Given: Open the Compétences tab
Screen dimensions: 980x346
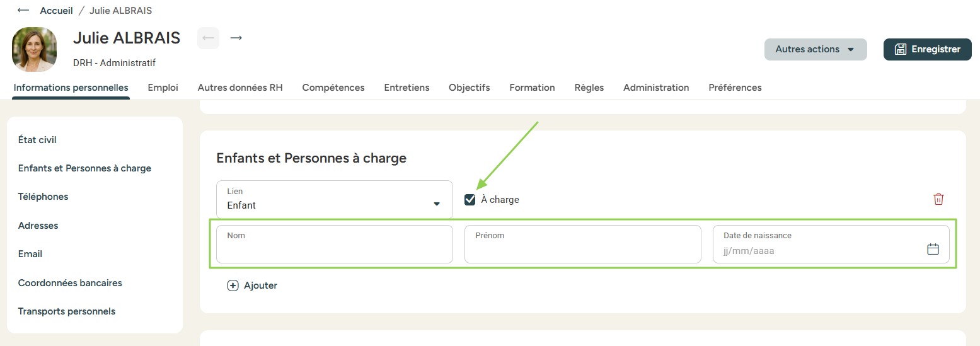Looking at the screenshot, I should (x=333, y=88).
